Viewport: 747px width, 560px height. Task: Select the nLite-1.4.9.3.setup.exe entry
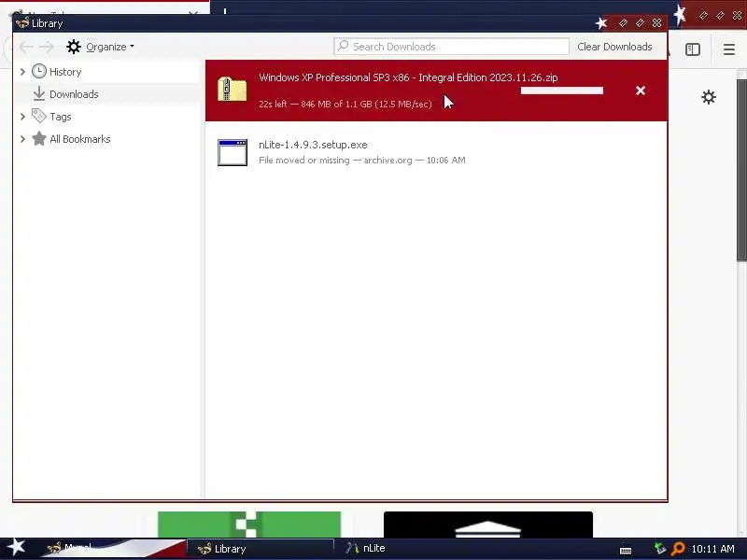point(436,152)
